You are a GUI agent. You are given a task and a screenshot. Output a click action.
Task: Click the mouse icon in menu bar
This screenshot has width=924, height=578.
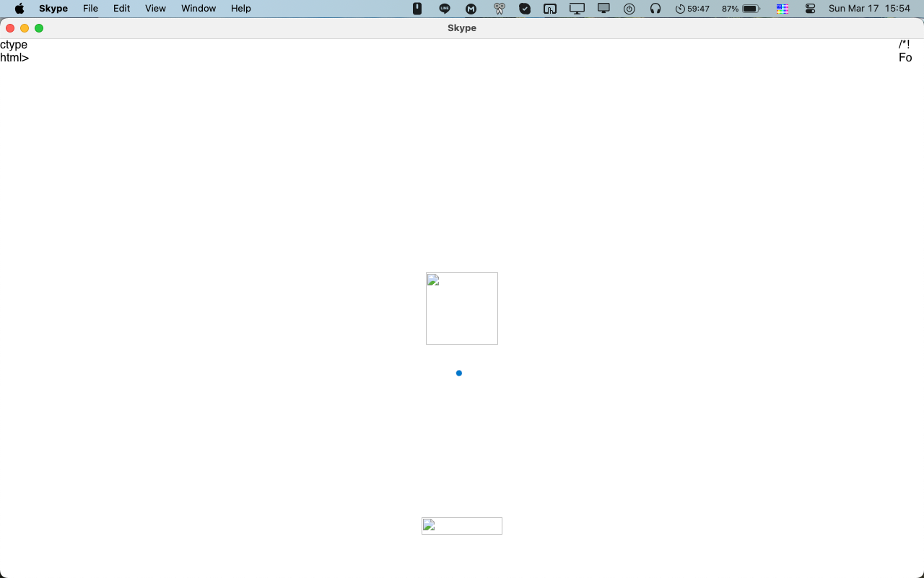coord(417,9)
